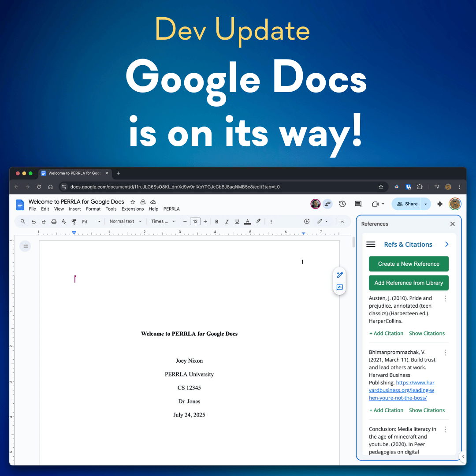Check the cloud document status icon
Viewport: 476px width, 476px height.
point(153,202)
